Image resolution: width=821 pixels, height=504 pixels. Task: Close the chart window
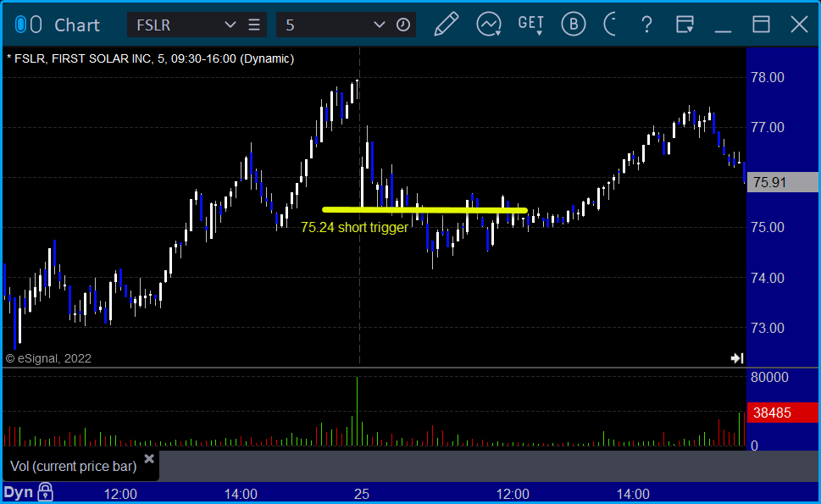[799, 25]
